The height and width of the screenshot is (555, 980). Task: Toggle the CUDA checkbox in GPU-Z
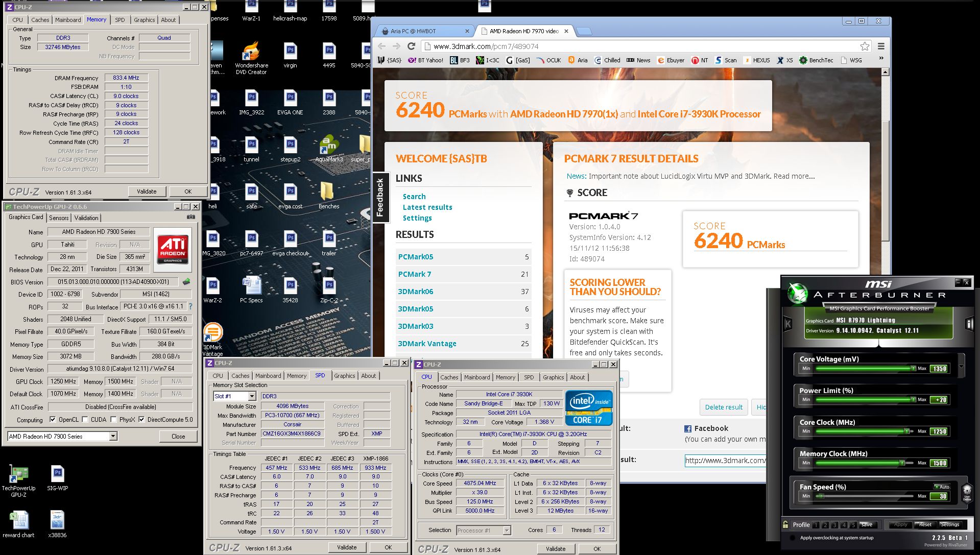(x=85, y=420)
